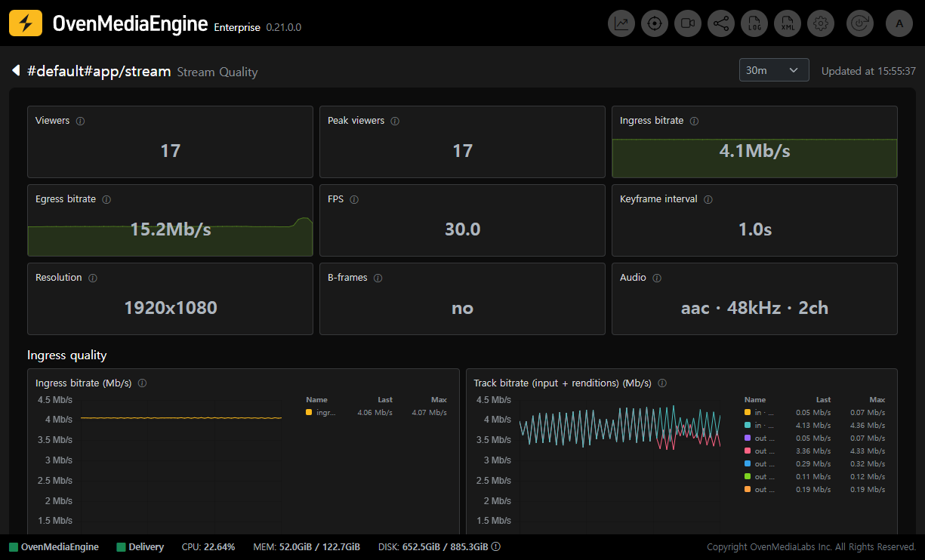This screenshot has width=925, height=560.
Task: Open the XML configuration file icon
Action: pos(788,23)
